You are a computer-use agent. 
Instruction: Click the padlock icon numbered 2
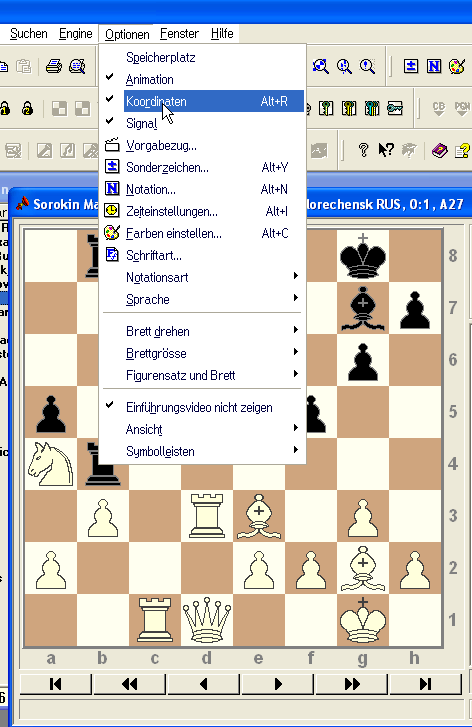[27, 108]
